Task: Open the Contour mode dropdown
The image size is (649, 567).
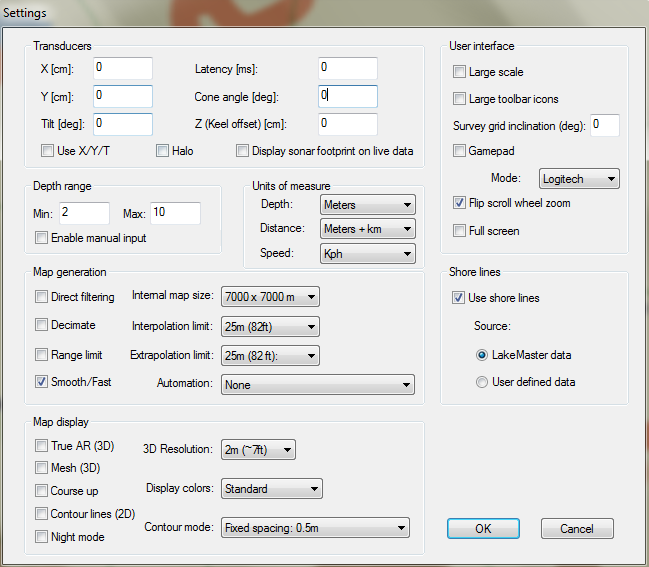Action: [315, 528]
